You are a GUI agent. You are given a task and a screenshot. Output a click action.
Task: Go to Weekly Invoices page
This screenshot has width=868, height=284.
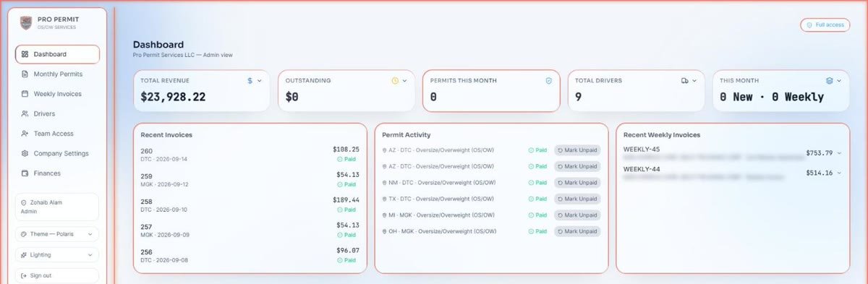point(57,94)
